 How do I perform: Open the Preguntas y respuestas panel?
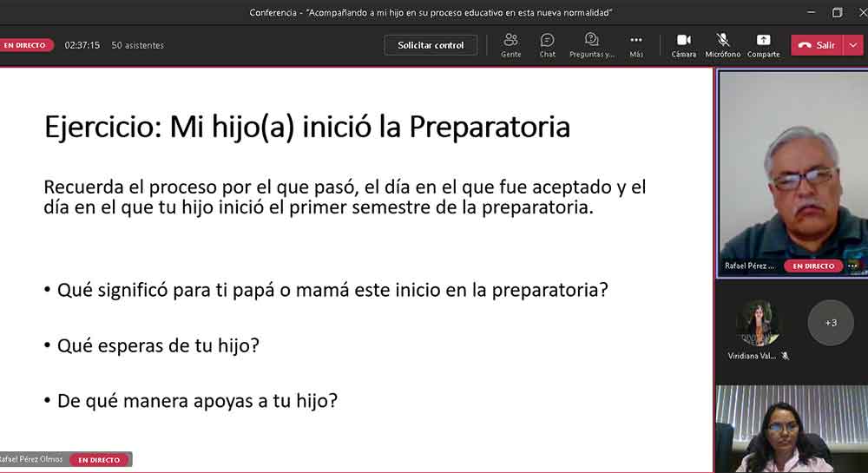coord(591,45)
